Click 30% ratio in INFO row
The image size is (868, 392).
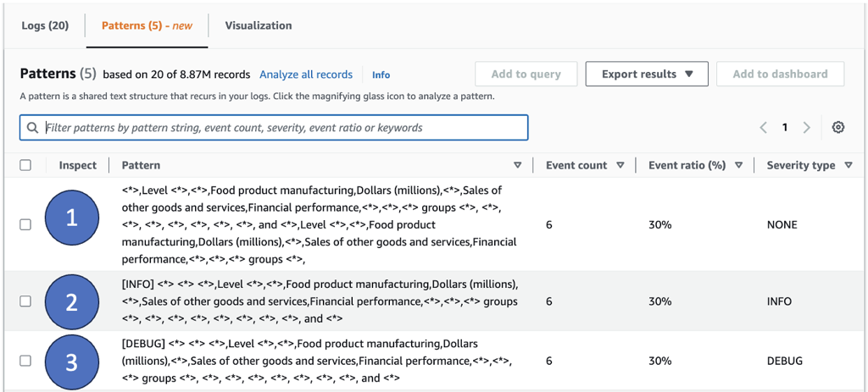point(659,301)
